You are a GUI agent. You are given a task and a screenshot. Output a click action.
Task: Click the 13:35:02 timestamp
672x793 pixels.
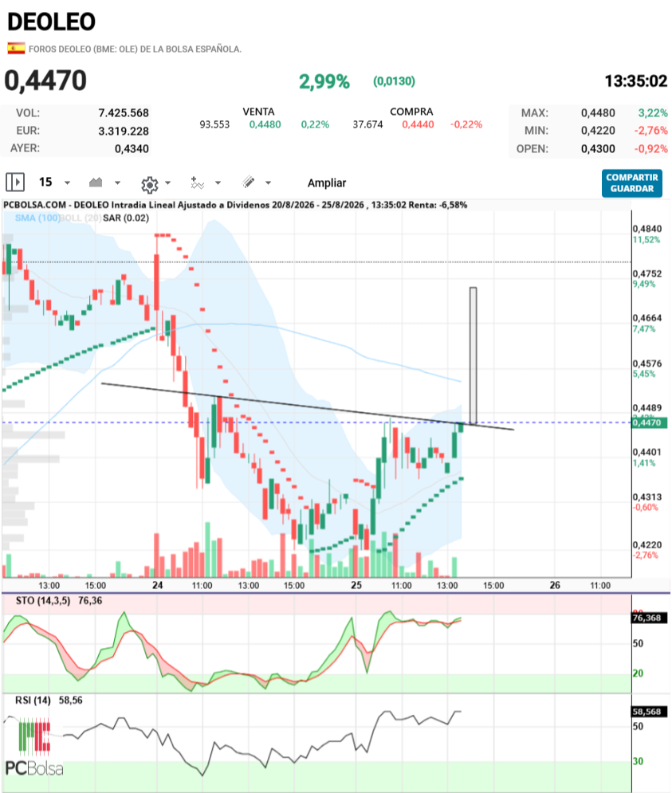point(636,81)
